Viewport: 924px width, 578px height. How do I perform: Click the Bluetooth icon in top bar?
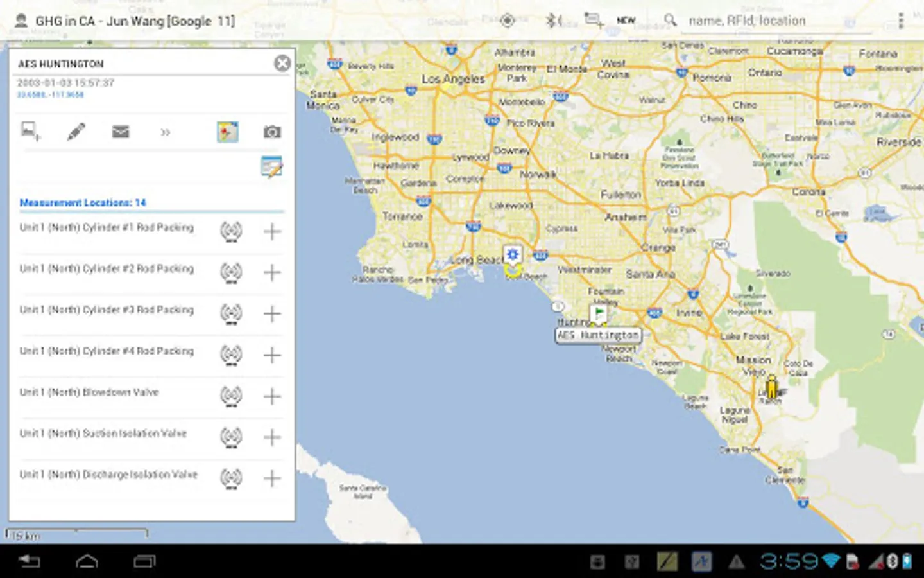click(x=552, y=21)
